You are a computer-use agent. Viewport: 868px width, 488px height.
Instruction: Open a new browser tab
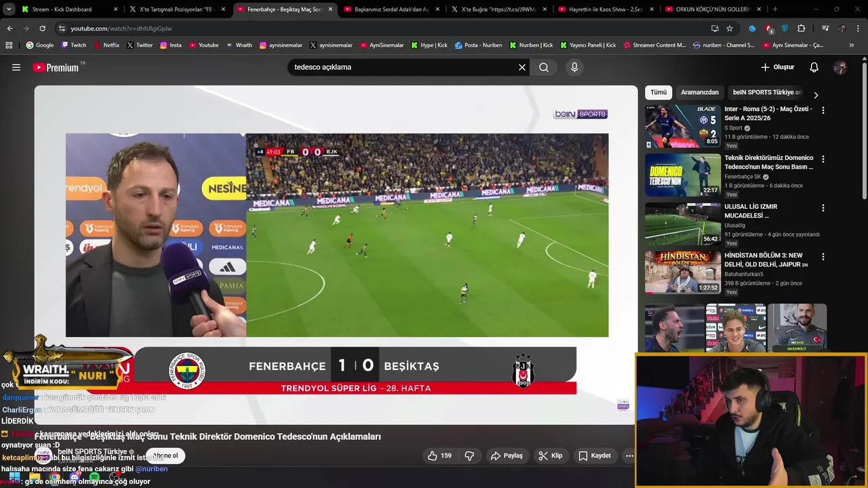(x=775, y=9)
